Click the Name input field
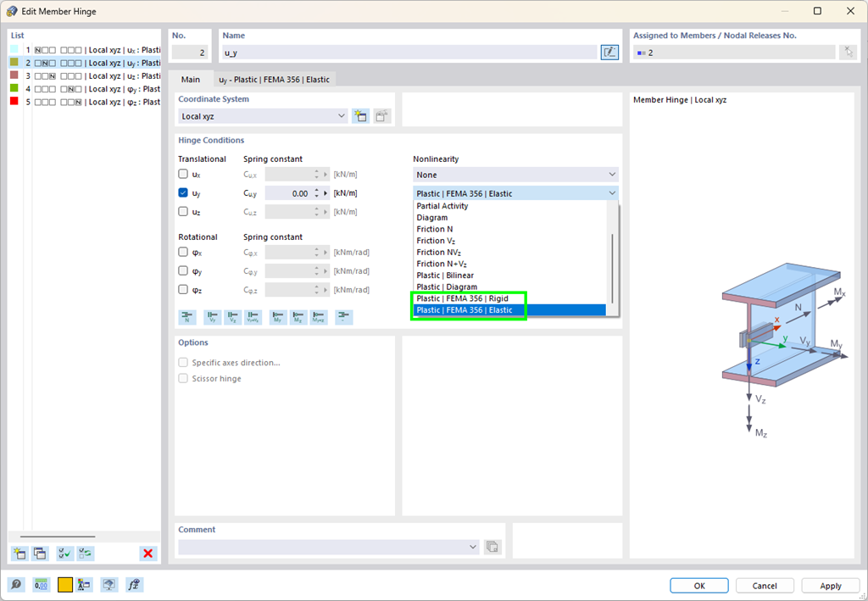 (x=407, y=53)
